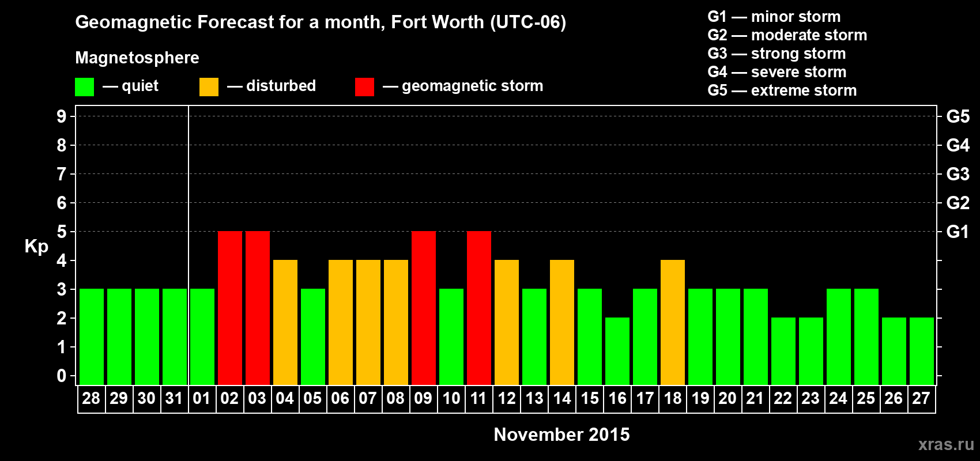Select the red bar for November 02
Screen dimensions: 980x461
click(230, 308)
